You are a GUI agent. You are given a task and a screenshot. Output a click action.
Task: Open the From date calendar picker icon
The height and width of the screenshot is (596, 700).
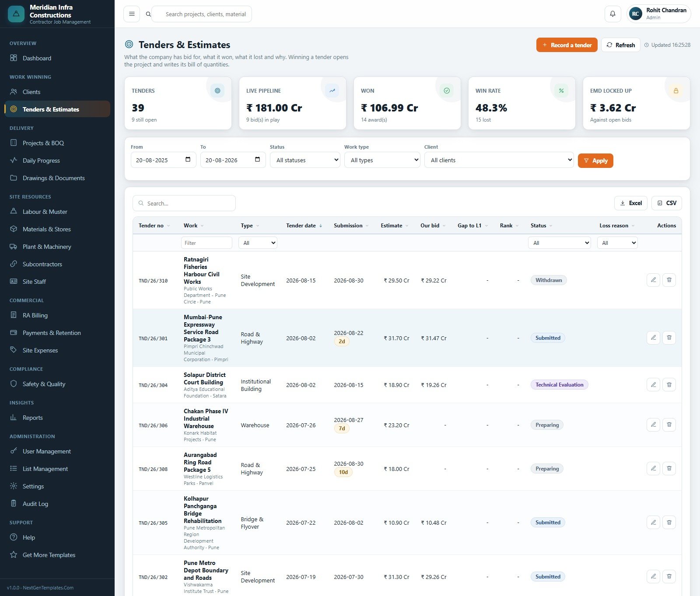(x=188, y=160)
